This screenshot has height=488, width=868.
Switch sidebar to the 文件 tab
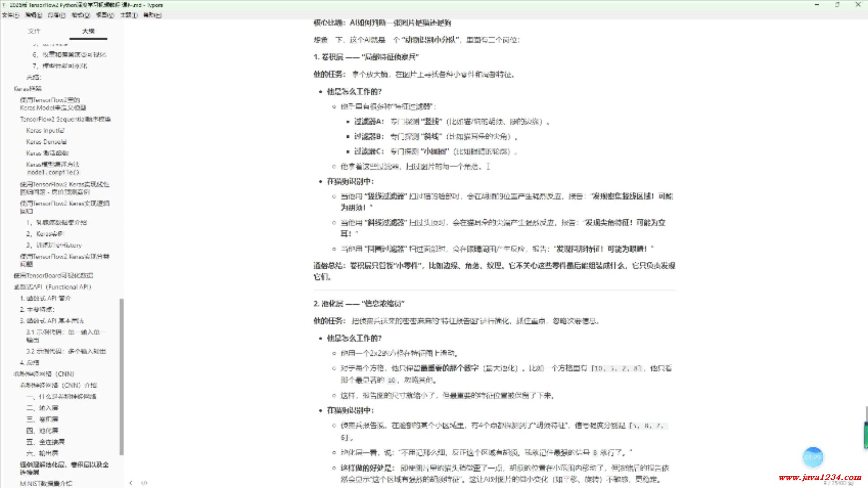[34, 31]
